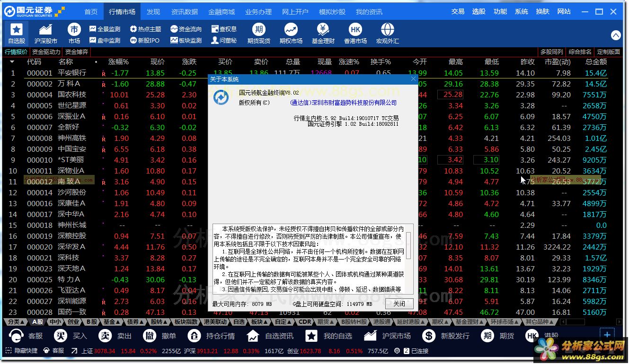The image size is (629, 364).
Task: Collapse the toolbar with up-chevron button
Action: click(x=616, y=35)
